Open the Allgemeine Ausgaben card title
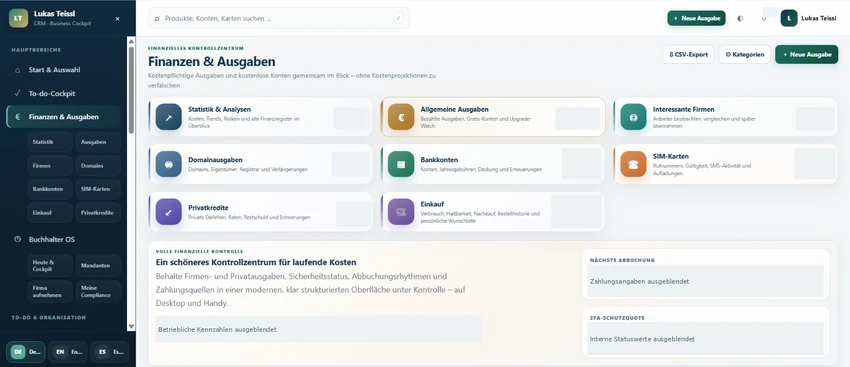The image size is (850, 367). point(454,110)
